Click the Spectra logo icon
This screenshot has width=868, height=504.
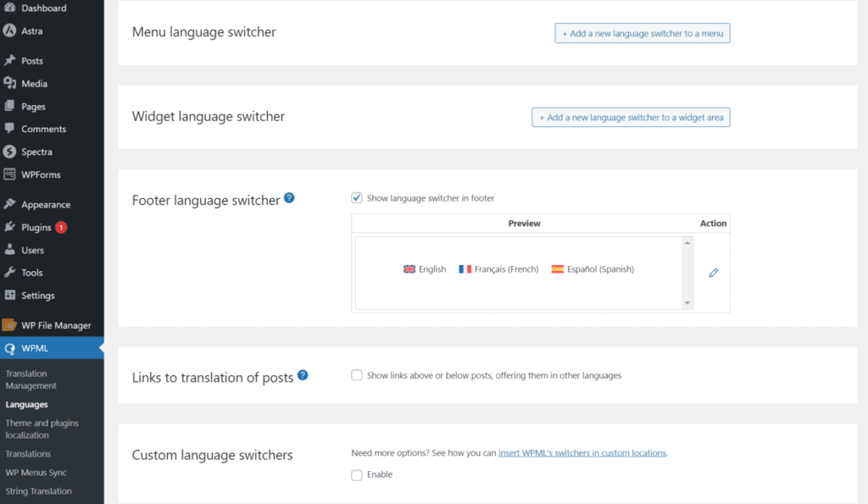pyautogui.click(x=9, y=152)
